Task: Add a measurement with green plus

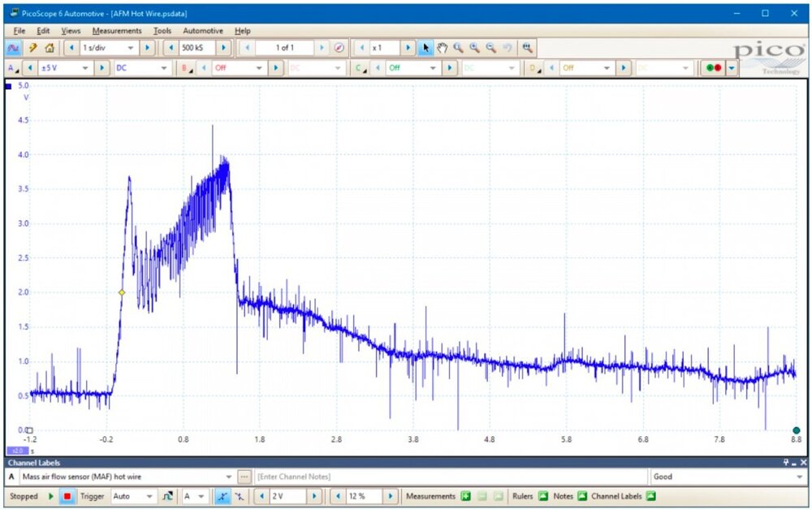Action: click(x=465, y=496)
